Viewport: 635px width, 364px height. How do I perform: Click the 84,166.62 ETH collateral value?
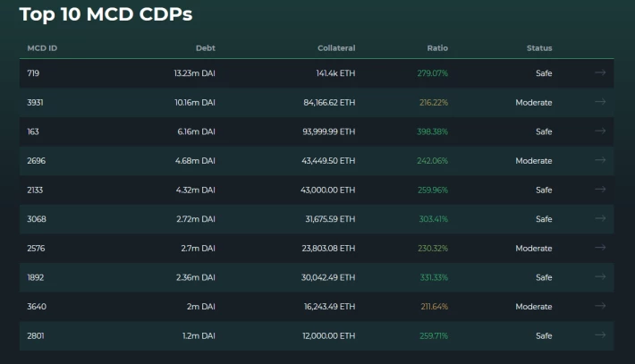[x=329, y=103]
